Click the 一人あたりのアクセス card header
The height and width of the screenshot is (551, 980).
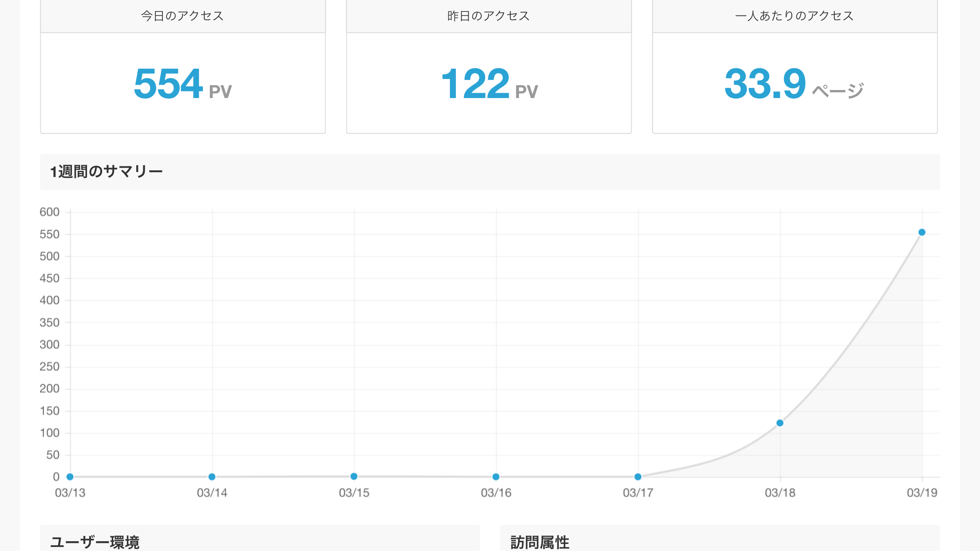point(794,16)
